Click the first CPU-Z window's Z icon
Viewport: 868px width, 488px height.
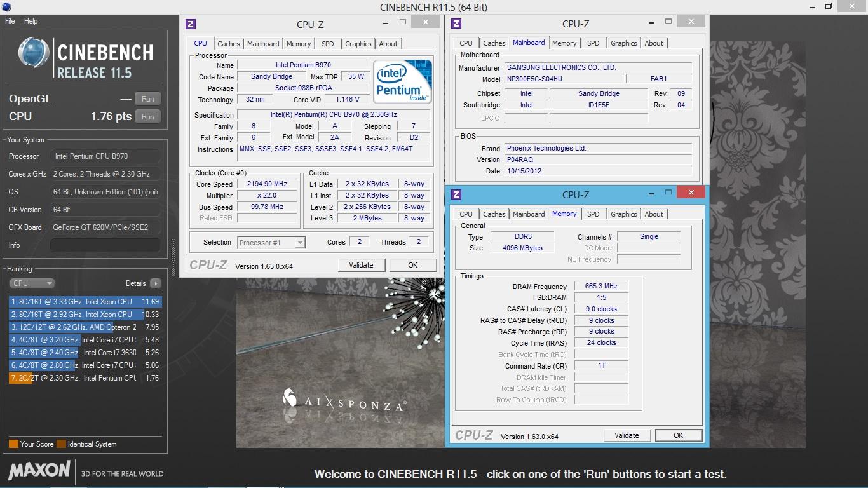pos(190,24)
